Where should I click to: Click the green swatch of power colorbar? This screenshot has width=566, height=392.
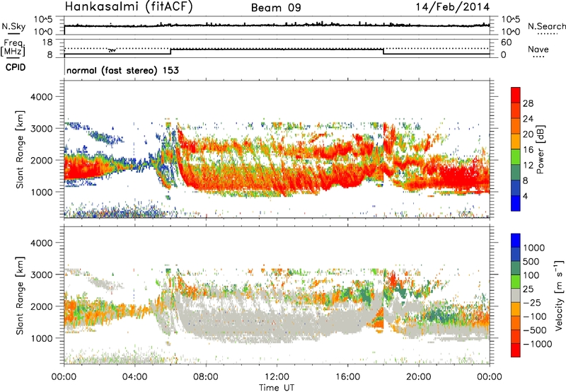pyautogui.click(x=516, y=156)
